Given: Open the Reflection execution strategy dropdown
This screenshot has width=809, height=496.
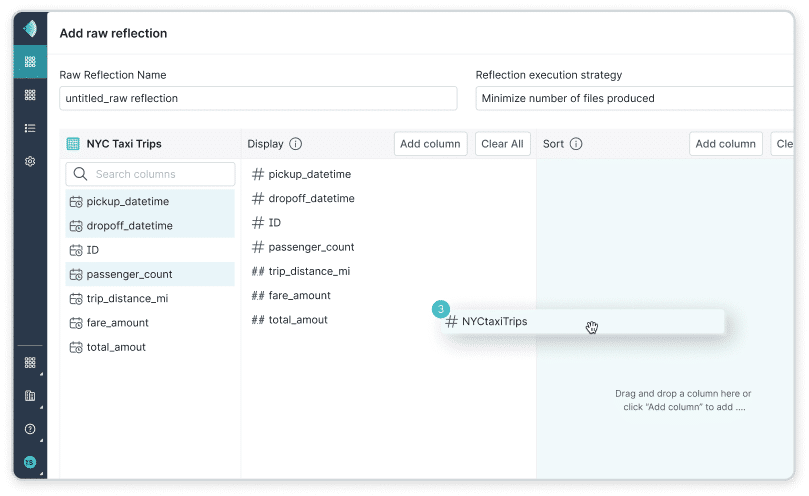Looking at the screenshot, I should pyautogui.click(x=635, y=99).
